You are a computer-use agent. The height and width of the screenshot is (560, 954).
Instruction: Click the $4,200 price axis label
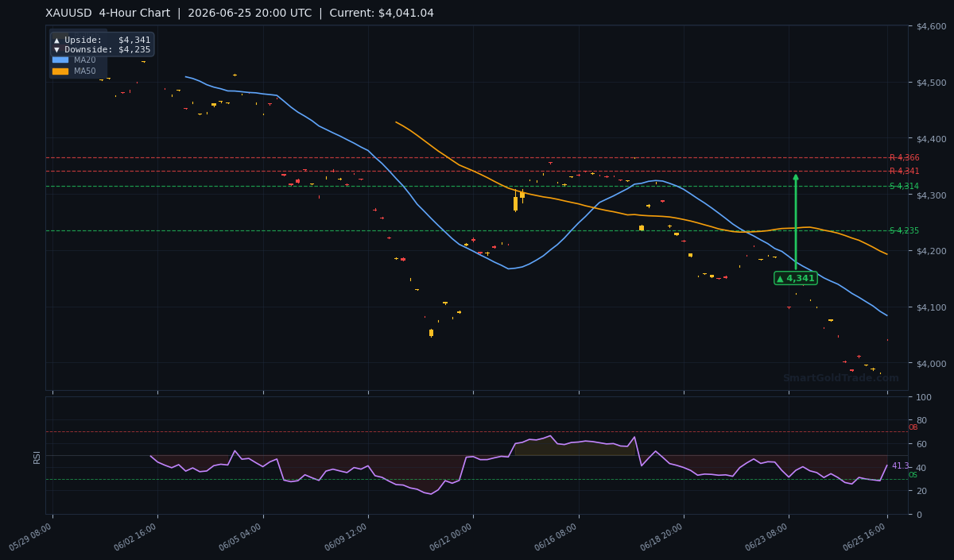click(x=930, y=251)
